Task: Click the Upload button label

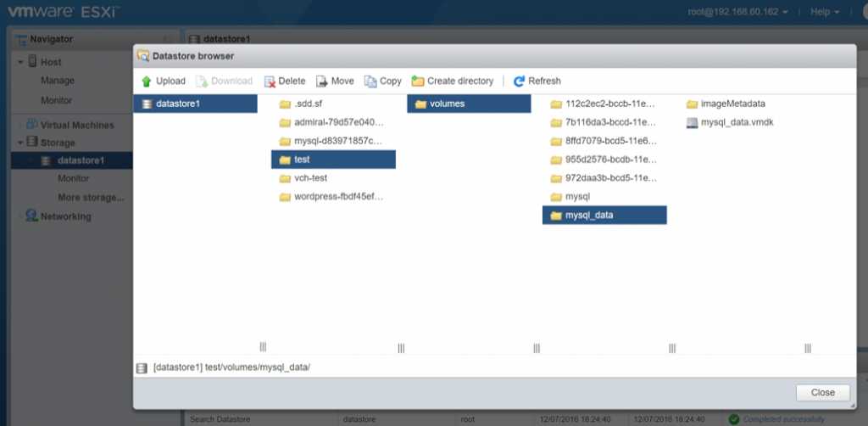Action: tap(170, 81)
